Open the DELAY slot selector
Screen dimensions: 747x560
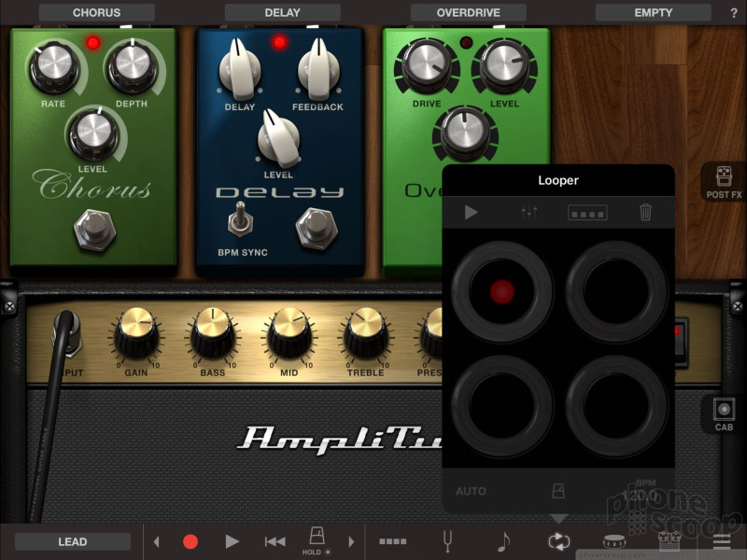coord(283,12)
